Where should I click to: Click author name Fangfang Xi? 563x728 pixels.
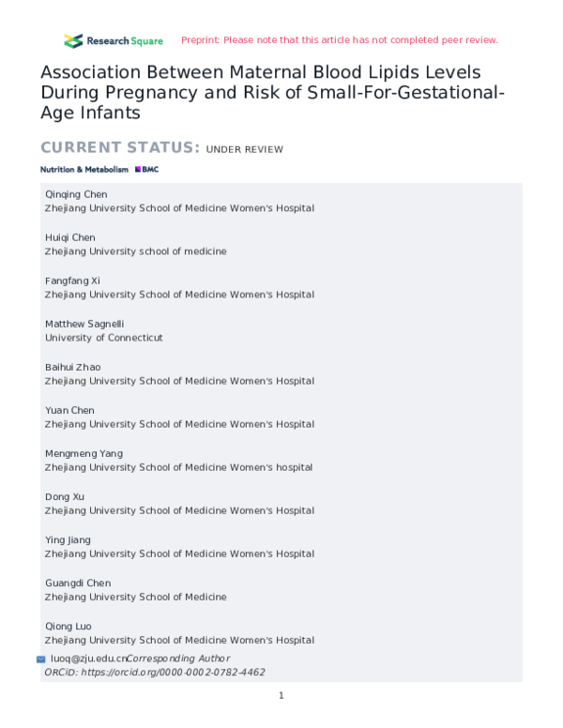[72, 281]
